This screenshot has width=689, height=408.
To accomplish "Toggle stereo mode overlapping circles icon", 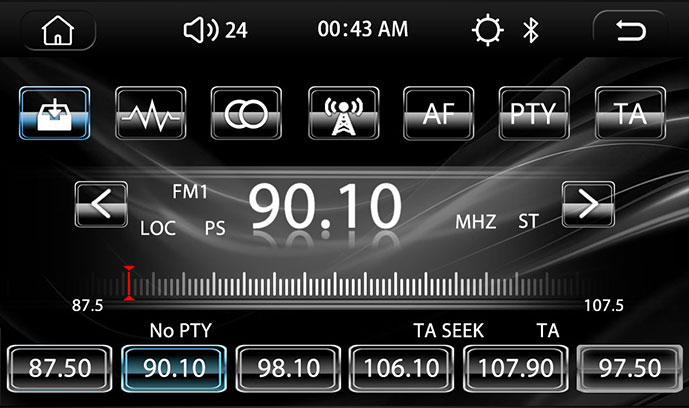I will (x=246, y=113).
